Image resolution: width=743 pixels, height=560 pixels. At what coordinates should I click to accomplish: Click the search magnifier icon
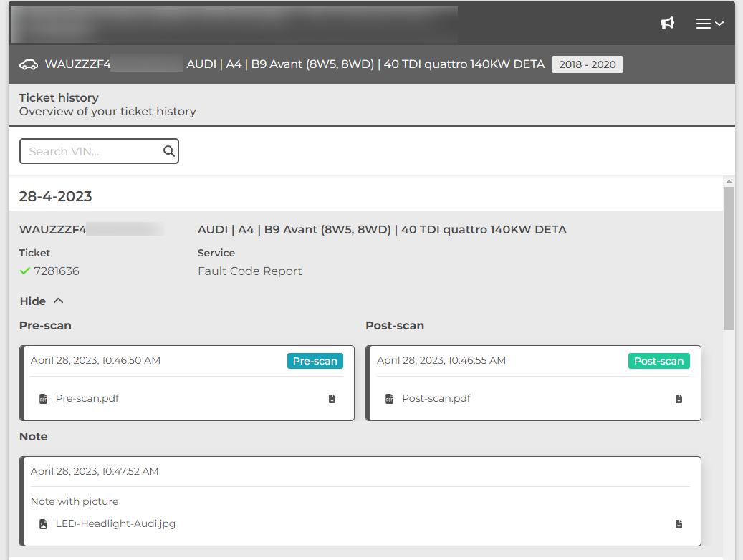[168, 151]
